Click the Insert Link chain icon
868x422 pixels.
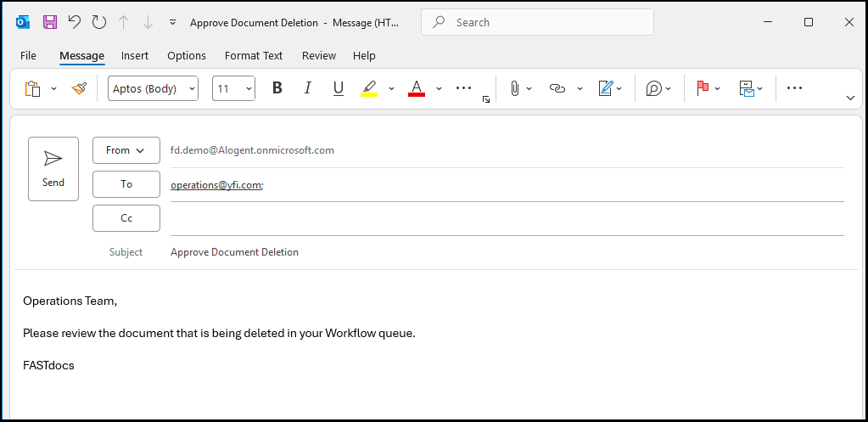coord(557,88)
